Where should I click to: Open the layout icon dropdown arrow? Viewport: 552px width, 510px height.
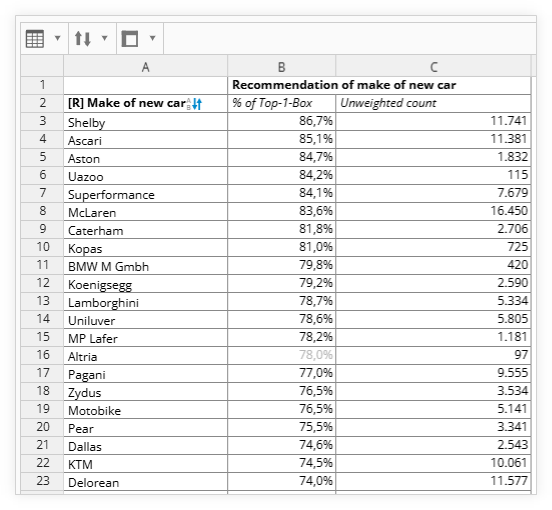tap(152, 38)
